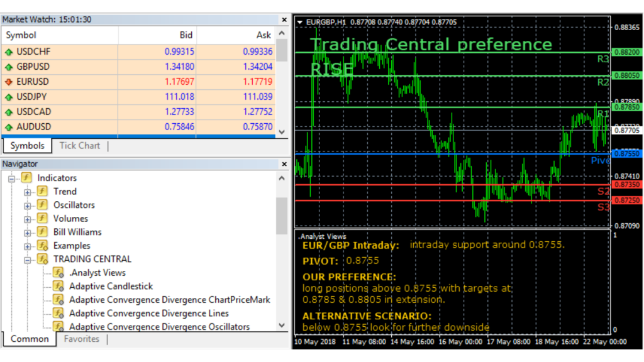Click USDJPY bid value 111.018
The image size is (644, 362).
pos(179,97)
